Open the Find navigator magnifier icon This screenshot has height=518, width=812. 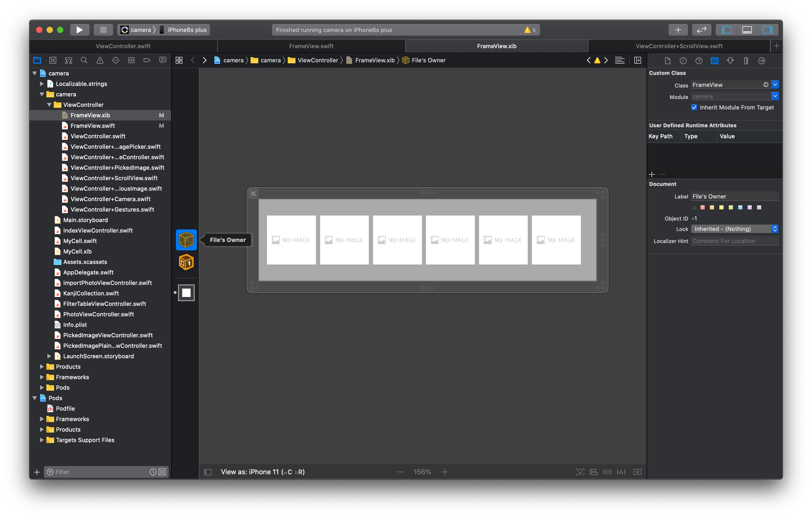pos(84,60)
